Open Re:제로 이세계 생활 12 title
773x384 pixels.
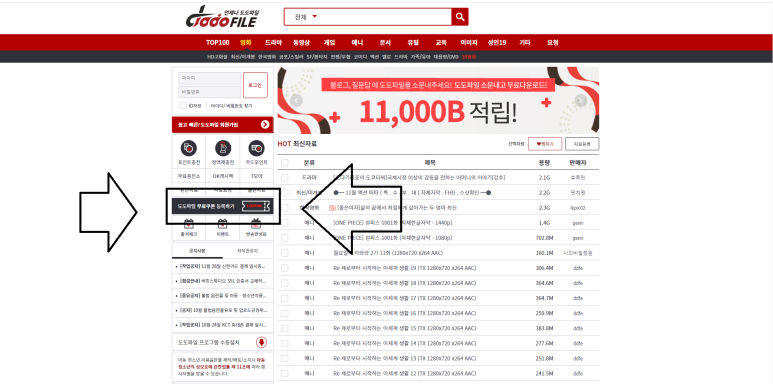pyautogui.click(x=405, y=373)
